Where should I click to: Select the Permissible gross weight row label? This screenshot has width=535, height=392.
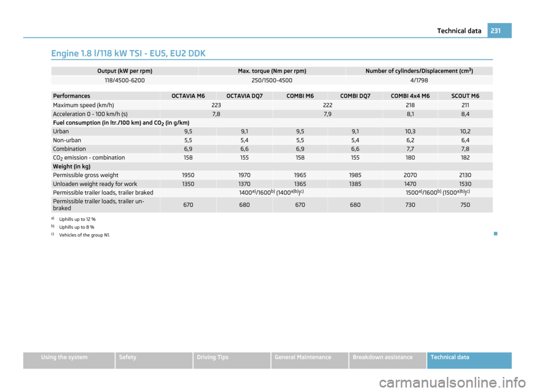[86, 175]
